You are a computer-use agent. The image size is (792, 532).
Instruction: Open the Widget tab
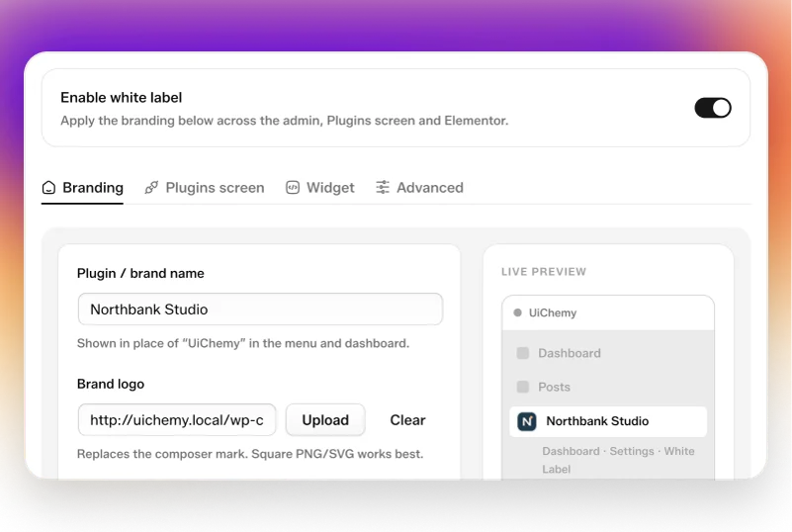(x=319, y=188)
